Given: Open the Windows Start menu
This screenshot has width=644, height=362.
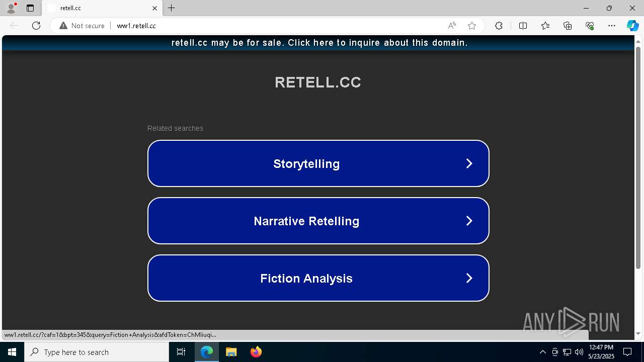Looking at the screenshot, I should [12, 352].
